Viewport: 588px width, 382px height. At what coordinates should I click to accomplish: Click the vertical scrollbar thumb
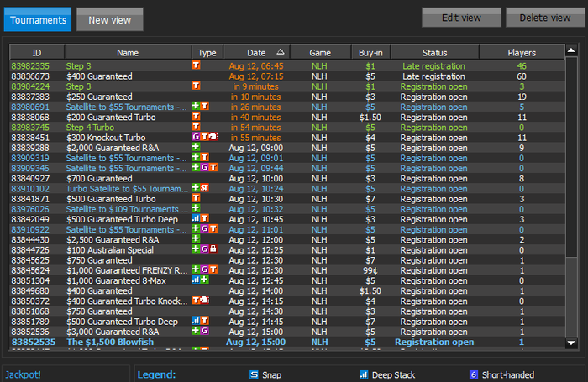571,157
